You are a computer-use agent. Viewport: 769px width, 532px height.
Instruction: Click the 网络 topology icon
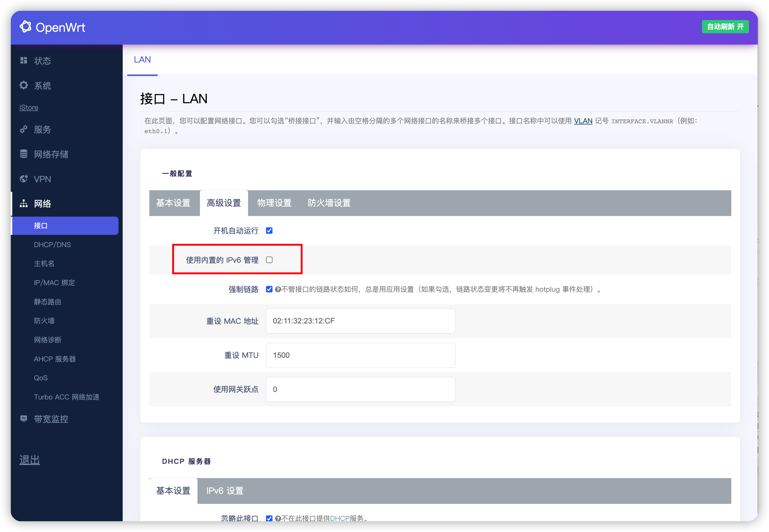click(23, 203)
